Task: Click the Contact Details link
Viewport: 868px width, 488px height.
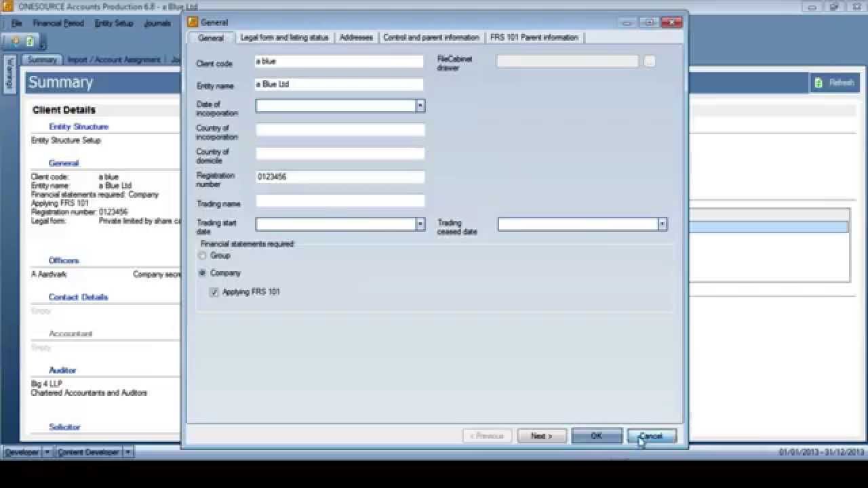Action: [x=79, y=298]
